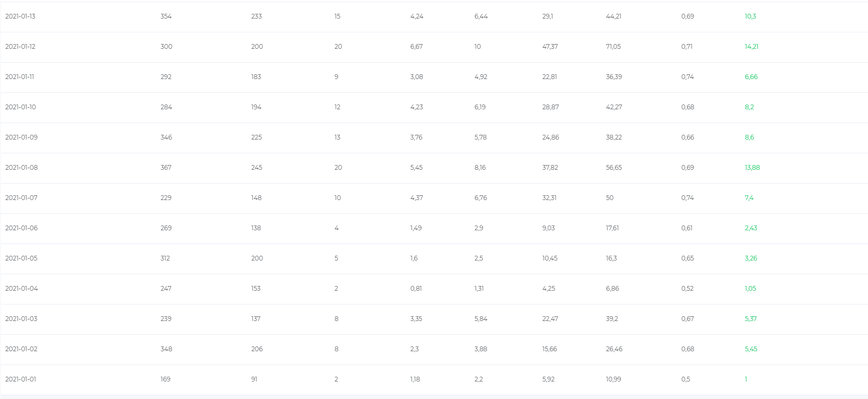Open the green 5,45 value
Image resolution: width=868 pixels, height=399 pixels.
(751, 349)
